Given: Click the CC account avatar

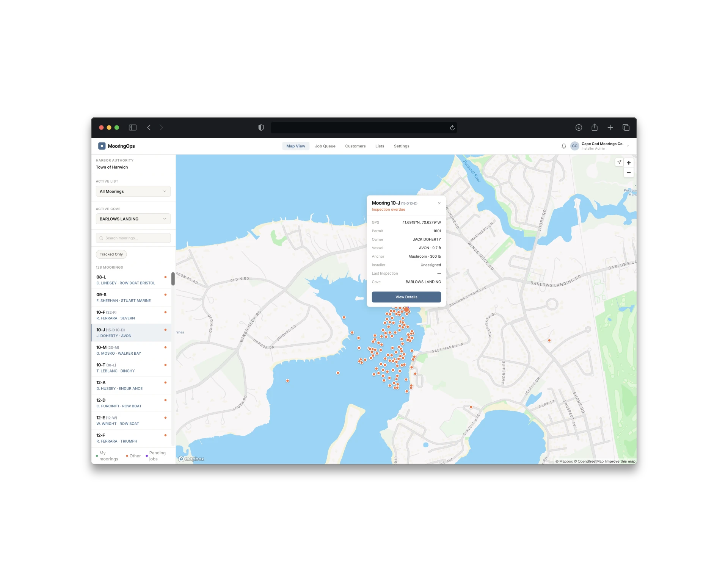Looking at the screenshot, I should [574, 146].
